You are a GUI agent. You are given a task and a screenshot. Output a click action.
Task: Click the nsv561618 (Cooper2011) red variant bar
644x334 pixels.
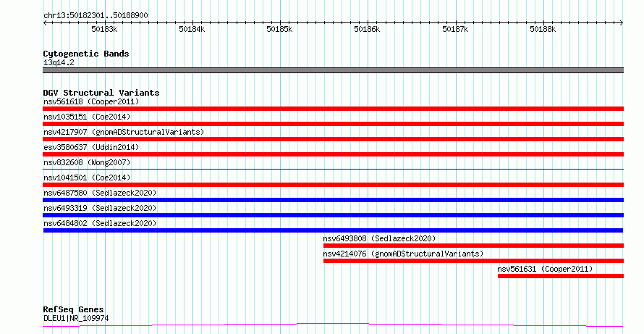[x=333, y=109]
